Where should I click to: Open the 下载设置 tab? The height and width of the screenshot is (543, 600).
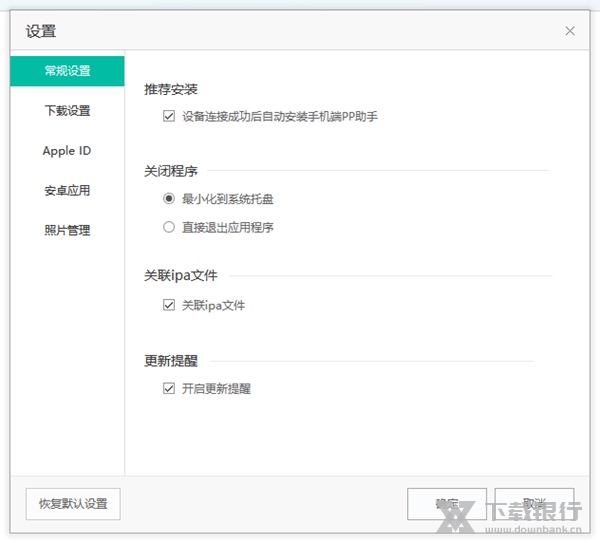coord(67,111)
